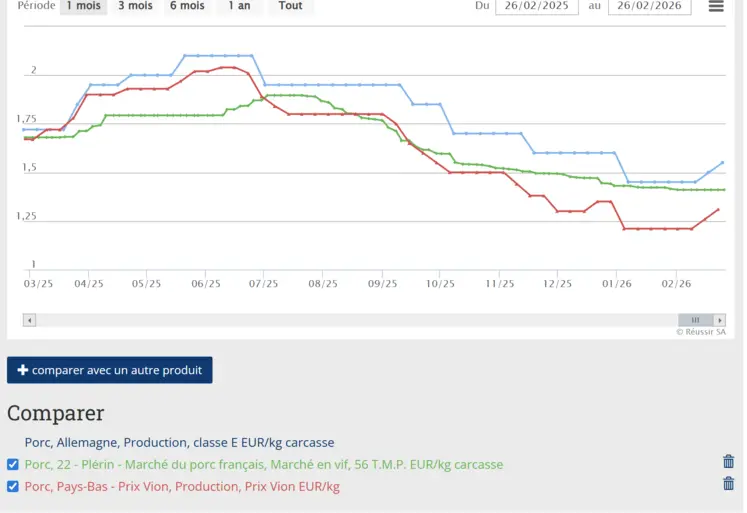Screen dimensions: 747x513
Task: Delete the Plérin pork comparison row
Action: [x=728, y=462]
